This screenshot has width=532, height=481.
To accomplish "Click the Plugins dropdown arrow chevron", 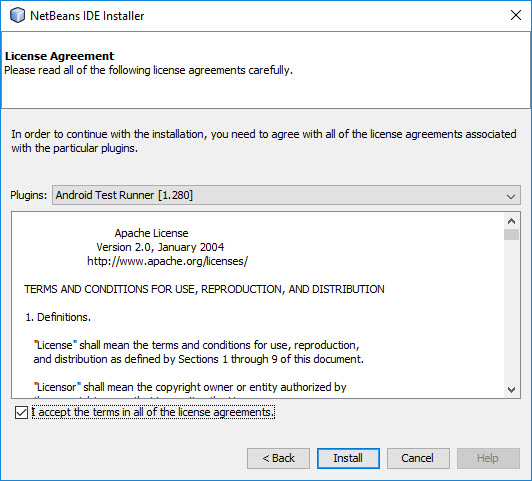I will pyautogui.click(x=511, y=196).
